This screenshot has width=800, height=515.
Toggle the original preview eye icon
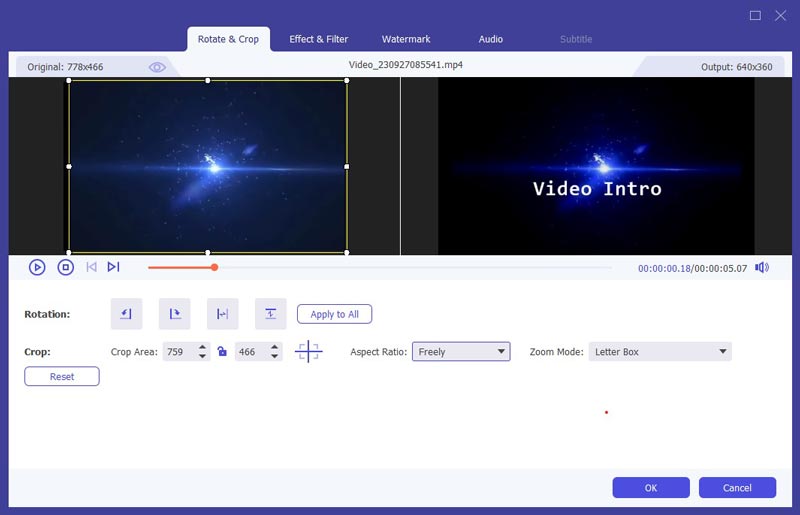157,67
